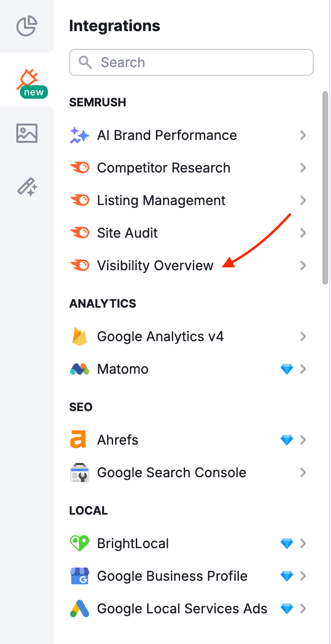331x644 pixels.
Task: Select the Integrations plug icon with new badge
Action: coord(26,79)
